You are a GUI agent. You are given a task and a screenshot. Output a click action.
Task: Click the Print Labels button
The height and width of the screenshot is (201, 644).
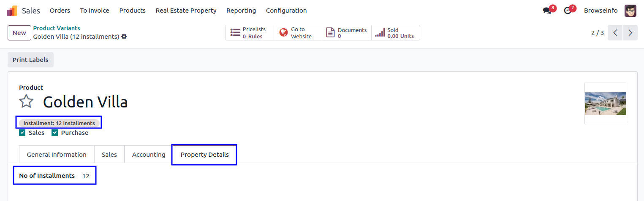[30, 60]
